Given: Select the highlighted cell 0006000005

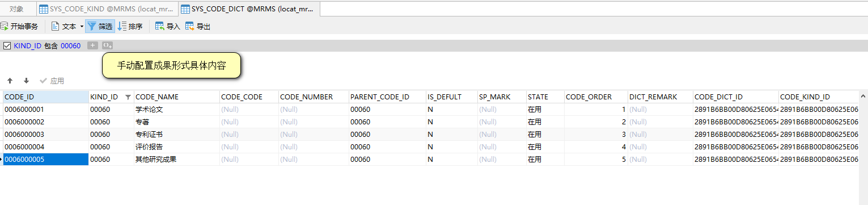Looking at the screenshot, I should [45, 159].
